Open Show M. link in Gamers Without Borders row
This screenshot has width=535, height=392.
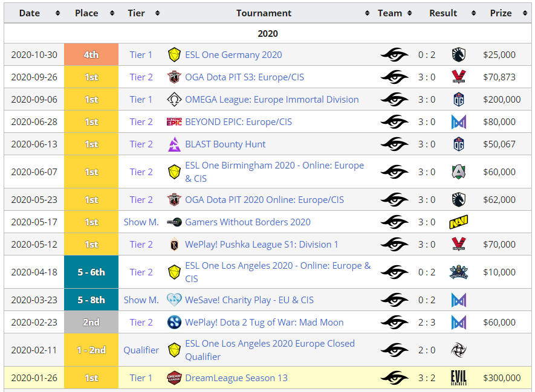(141, 222)
